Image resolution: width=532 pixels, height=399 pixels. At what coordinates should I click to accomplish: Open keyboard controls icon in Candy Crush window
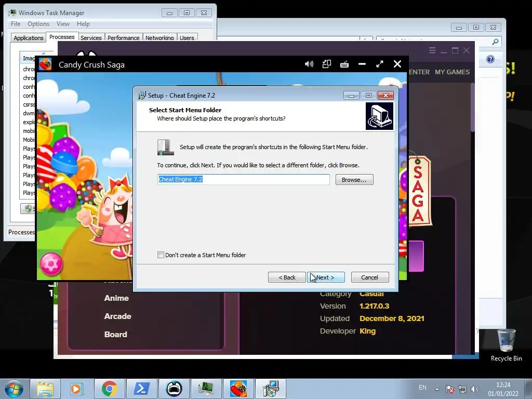point(344,64)
